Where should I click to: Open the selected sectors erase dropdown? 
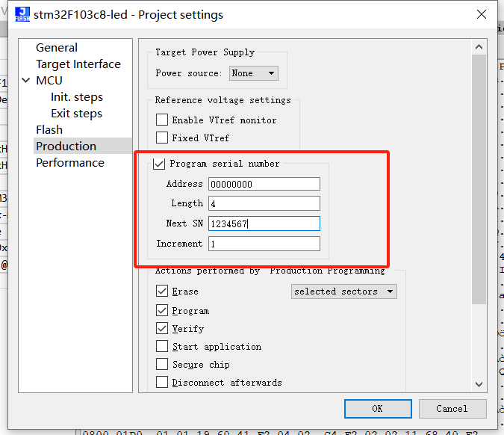[x=344, y=291]
